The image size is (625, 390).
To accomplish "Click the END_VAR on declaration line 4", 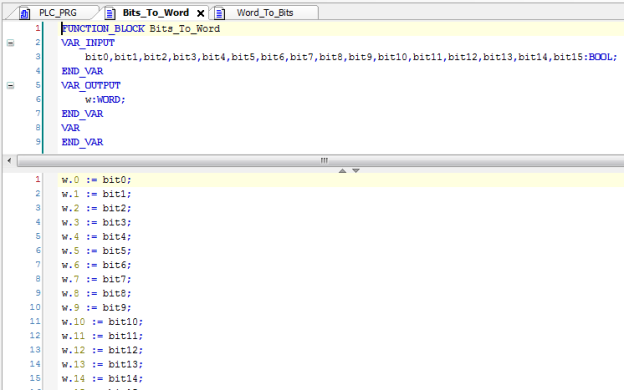I will point(83,71).
